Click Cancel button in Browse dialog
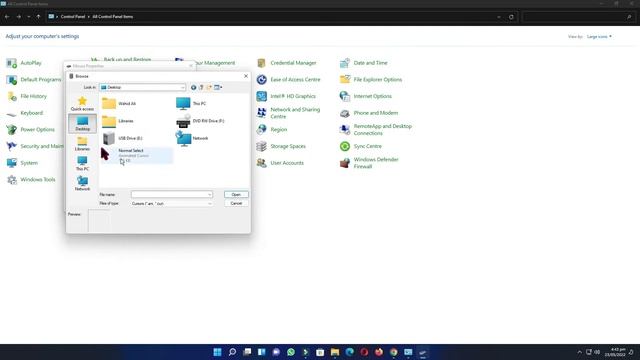 tap(236, 203)
